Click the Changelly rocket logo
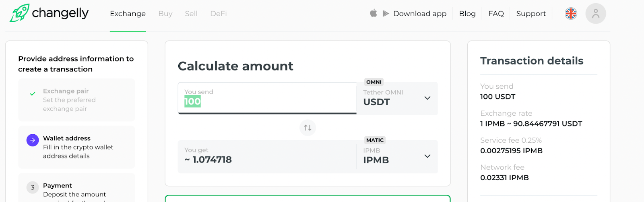 click(19, 13)
